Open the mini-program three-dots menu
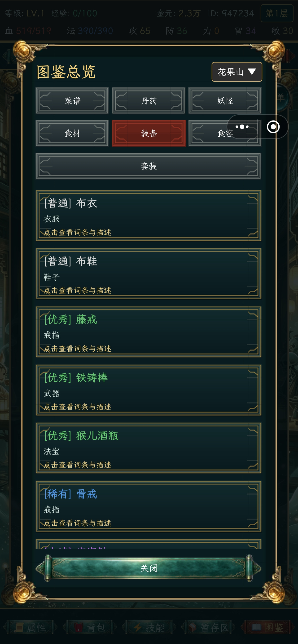Screen dimensions: 298x644 pyautogui.click(x=242, y=127)
